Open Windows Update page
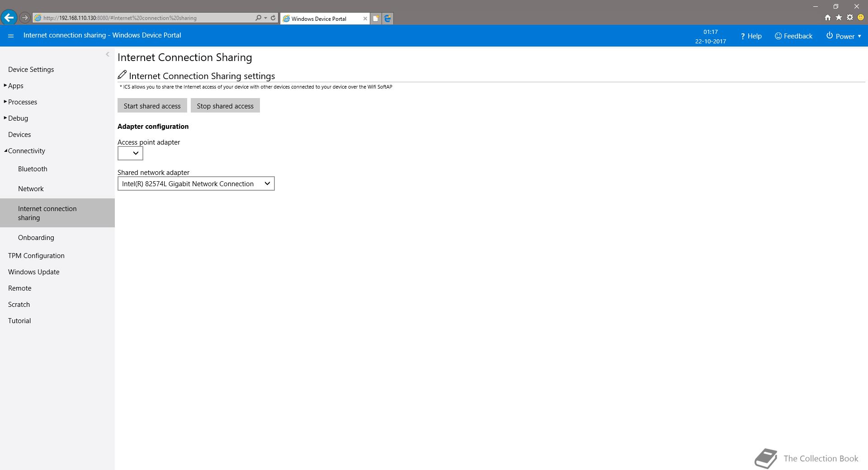Viewport: 868px width, 470px height. point(34,272)
